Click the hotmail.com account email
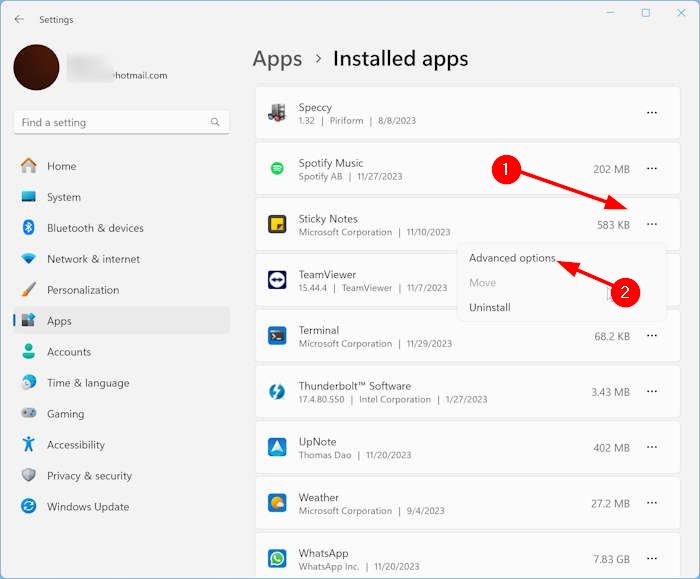This screenshot has width=700, height=579. pos(141,75)
